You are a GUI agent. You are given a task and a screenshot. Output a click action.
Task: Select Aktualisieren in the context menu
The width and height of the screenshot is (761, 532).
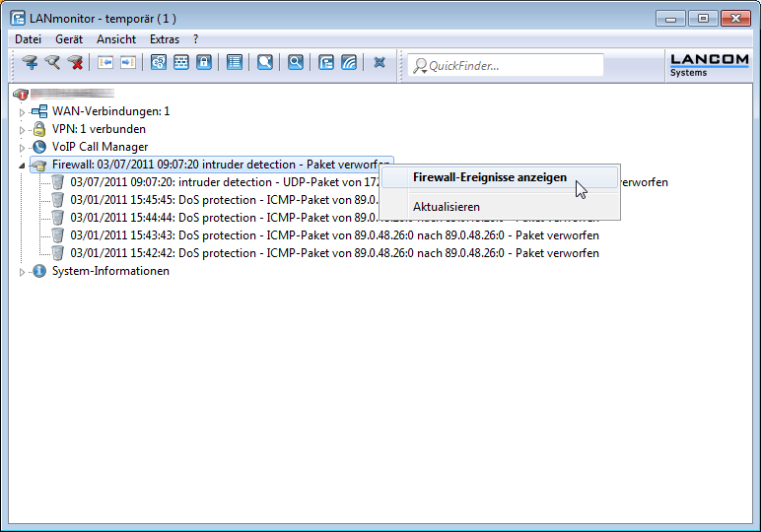pyautogui.click(x=446, y=207)
